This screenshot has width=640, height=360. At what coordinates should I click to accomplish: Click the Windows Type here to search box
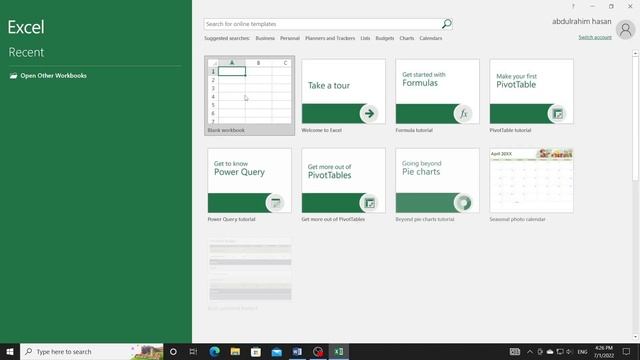tap(91, 351)
